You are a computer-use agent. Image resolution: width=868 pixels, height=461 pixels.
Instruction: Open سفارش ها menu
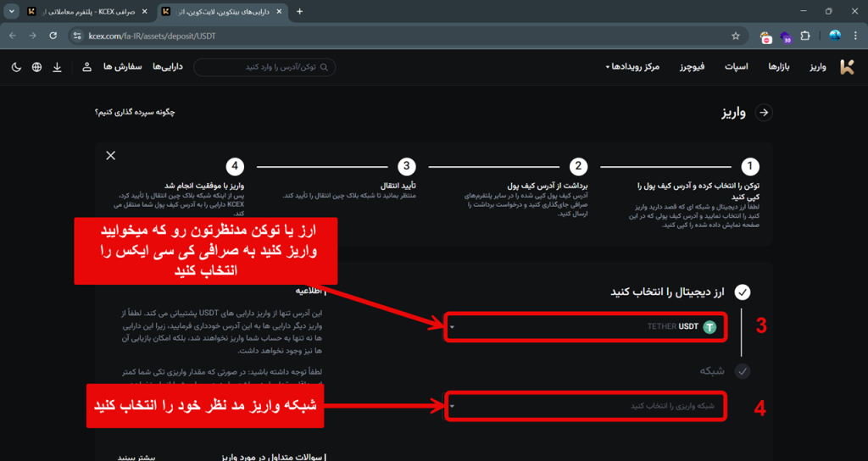pos(122,67)
